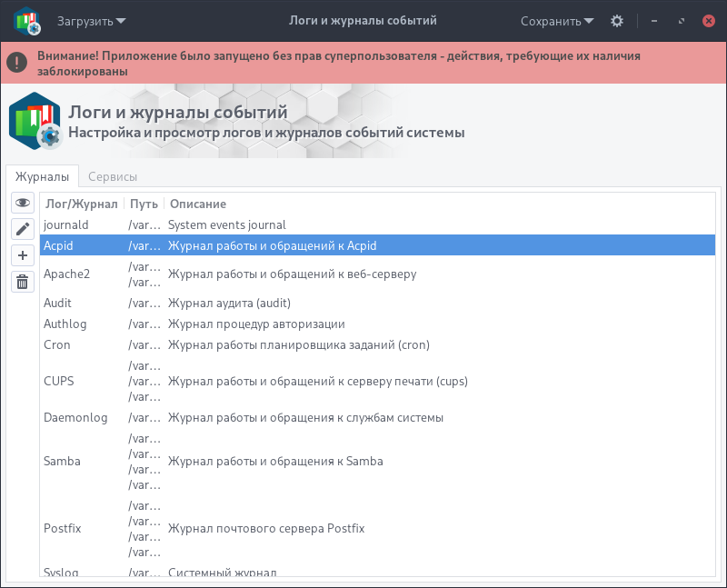Select the Samba journal row
The image size is (727, 588).
377,462
